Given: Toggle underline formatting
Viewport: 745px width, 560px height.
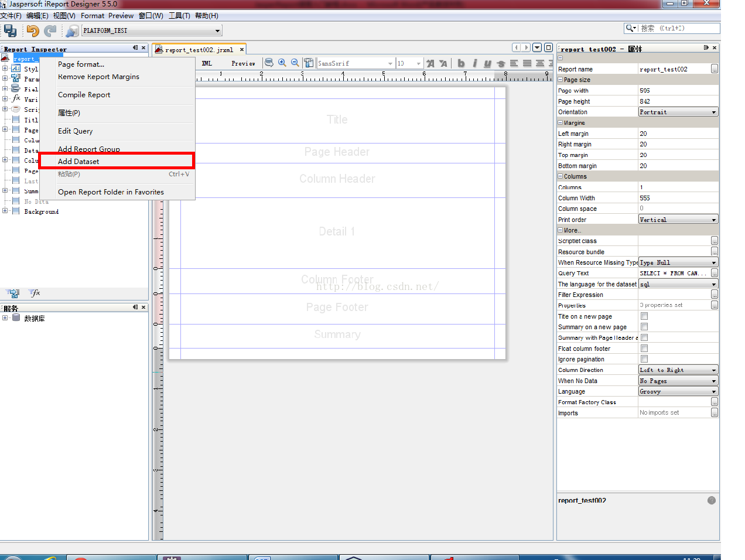Looking at the screenshot, I should [487, 63].
